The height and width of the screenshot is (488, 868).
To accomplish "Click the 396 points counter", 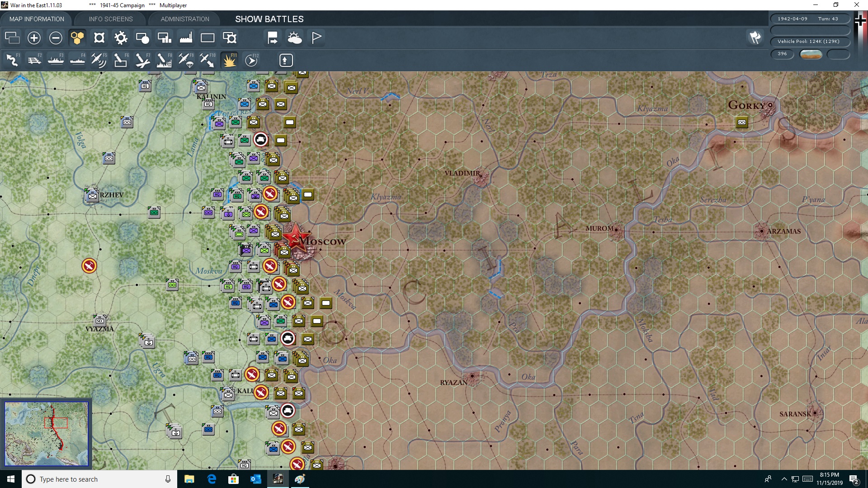I will coord(782,54).
